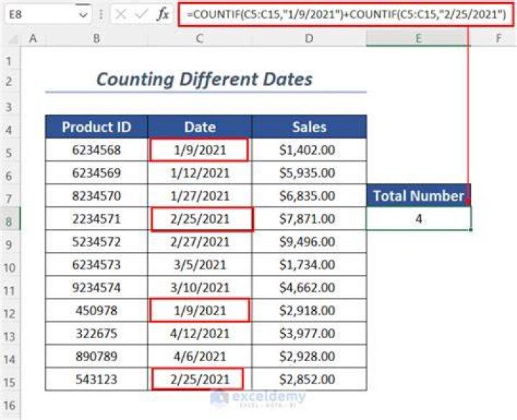The image size is (517, 420).
Task: Click the 'Total Number' header cell
Action: click(419, 196)
